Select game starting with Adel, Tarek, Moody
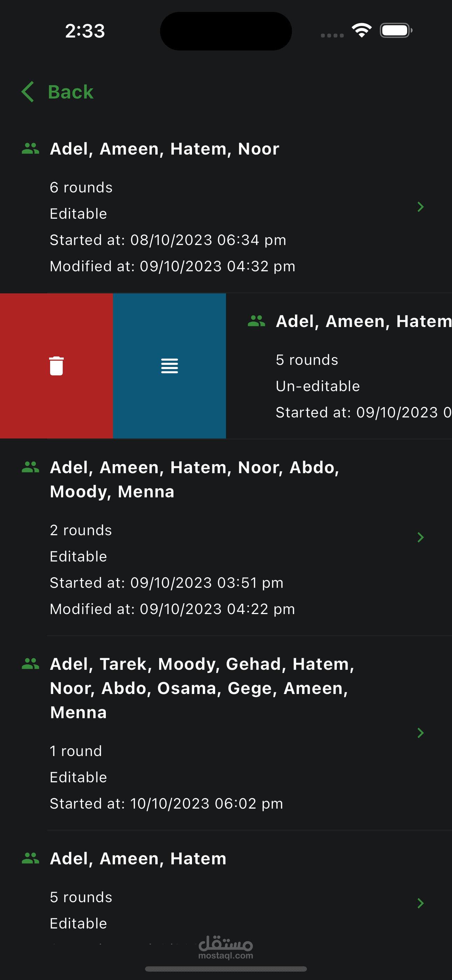452x980 pixels. point(202,688)
